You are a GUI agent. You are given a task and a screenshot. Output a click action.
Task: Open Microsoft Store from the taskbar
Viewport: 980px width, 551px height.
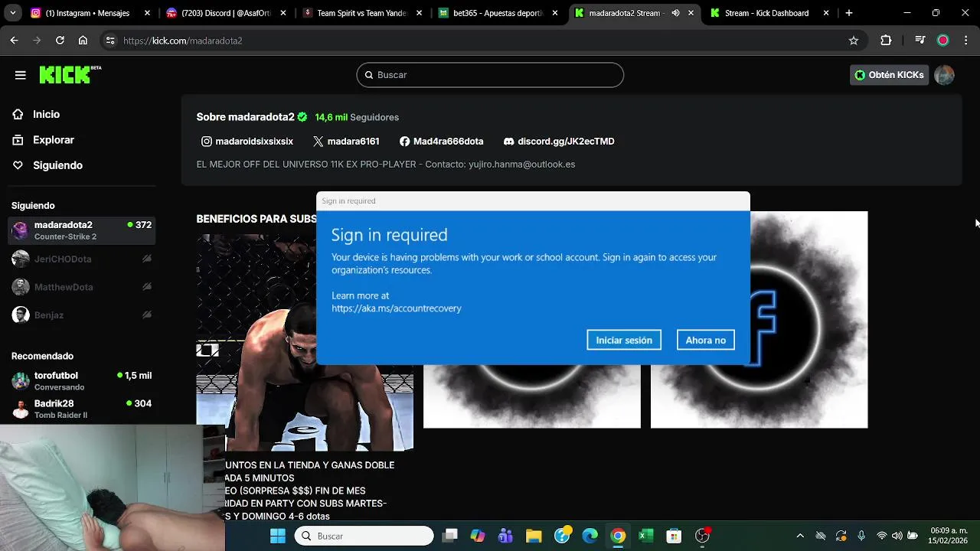[674, 536]
